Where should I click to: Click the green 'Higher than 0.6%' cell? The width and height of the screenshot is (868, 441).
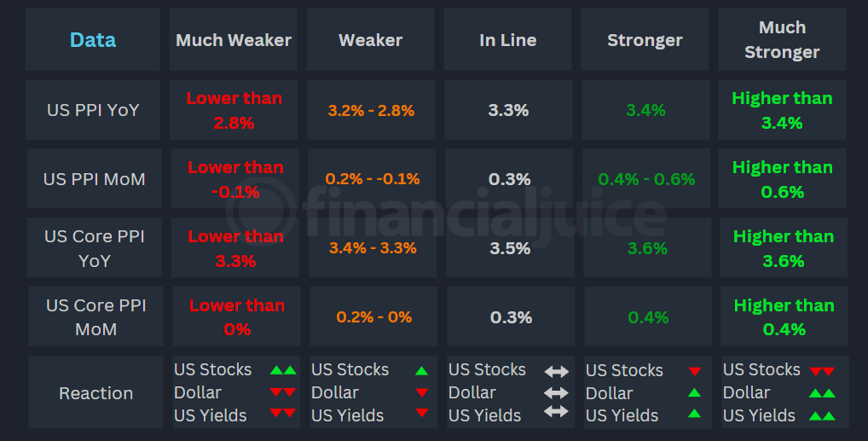pos(782,179)
